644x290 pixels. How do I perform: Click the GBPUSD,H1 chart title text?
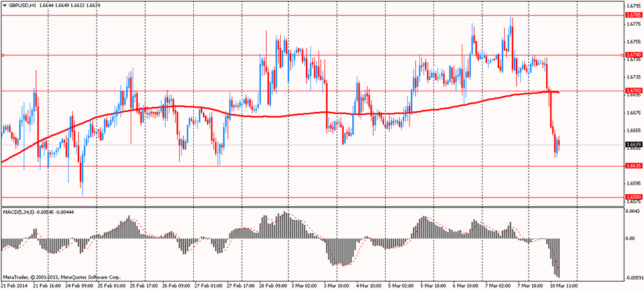click(23, 5)
